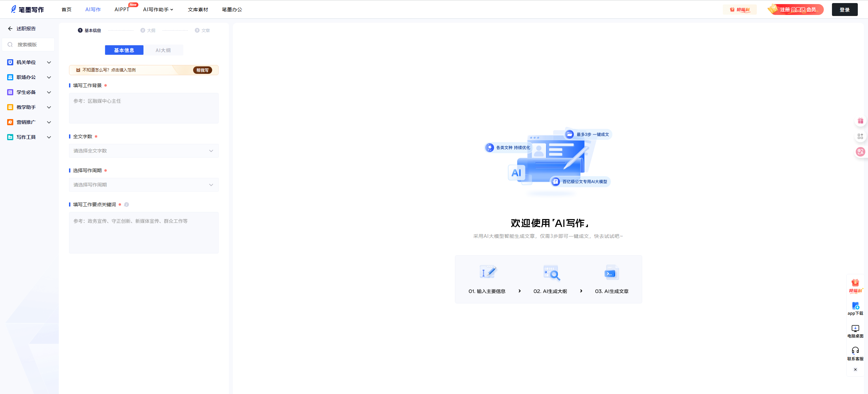
Task: Click the 学生必备 category icon
Action: pyautogui.click(x=10, y=92)
